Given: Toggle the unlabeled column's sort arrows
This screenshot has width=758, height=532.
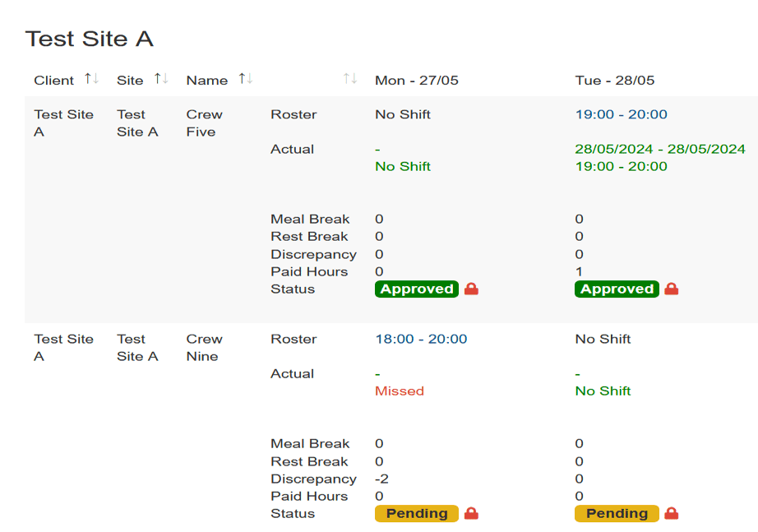Looking at the screenshot, I should point(350,78).
